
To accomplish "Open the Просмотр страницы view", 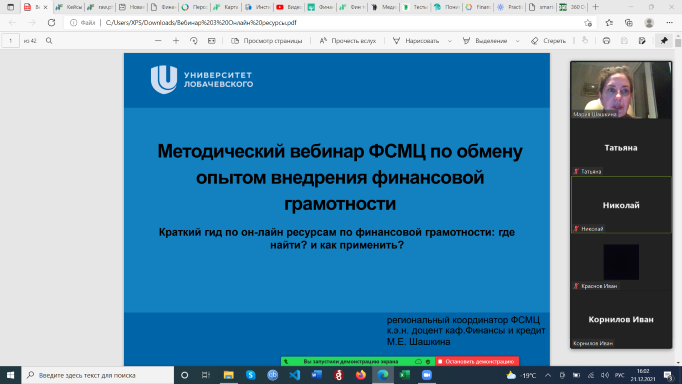I will [267, 40].
